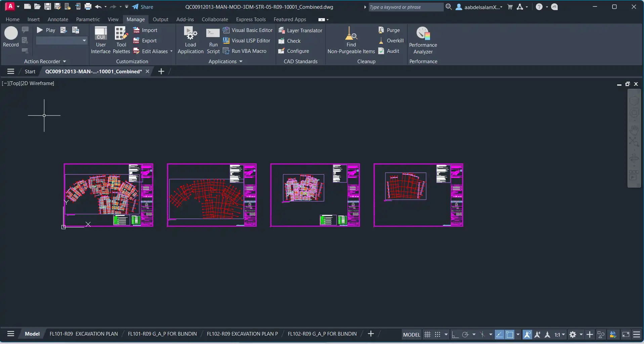Run the Overkill cleanup command

391,41
